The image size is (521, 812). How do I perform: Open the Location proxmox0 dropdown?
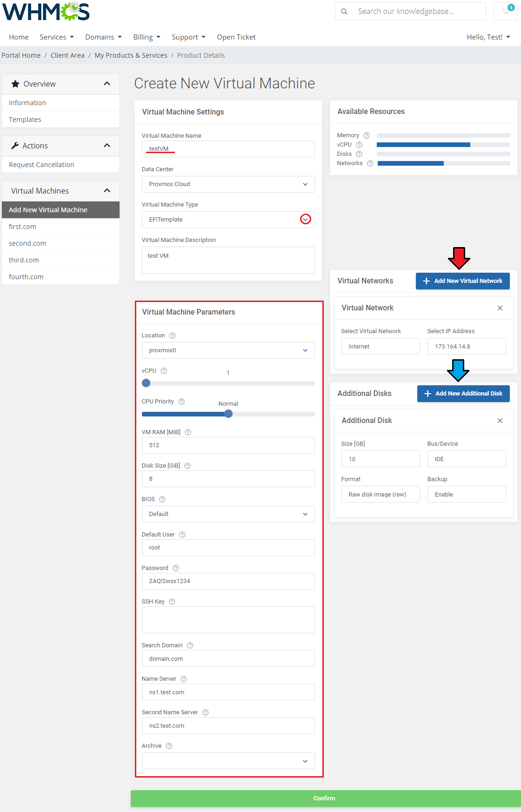[x=228, y=350]
